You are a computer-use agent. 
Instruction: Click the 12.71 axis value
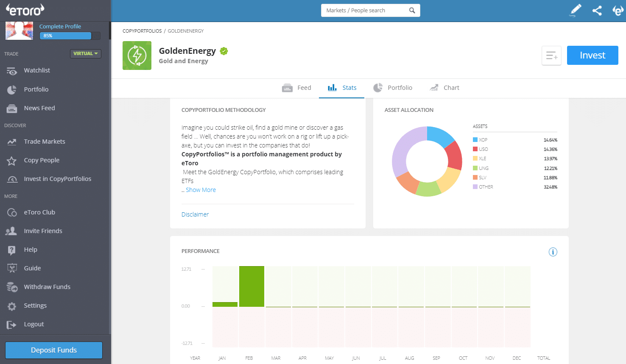click(x=186, y=269)
